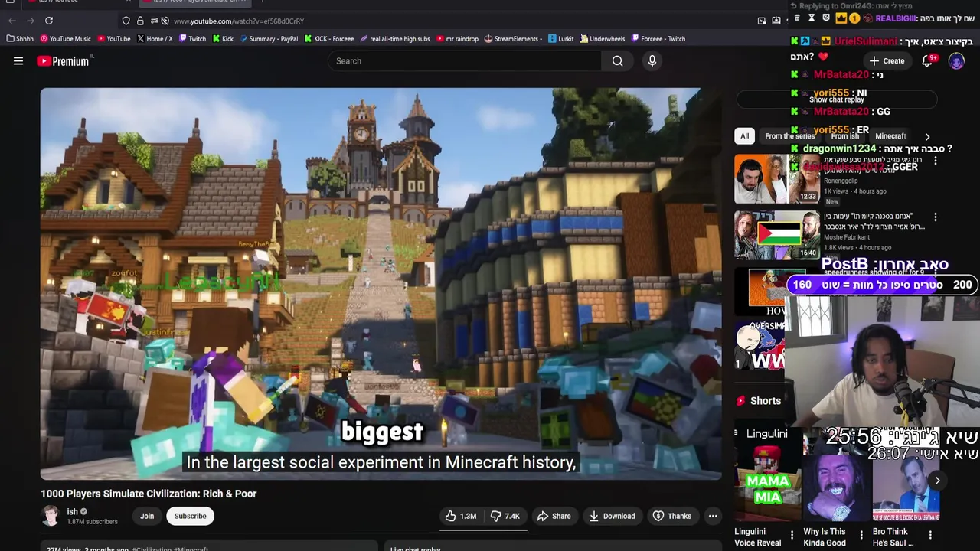The width and height of the screenshot is (980, 551).
Task: Open Lurkit bookmark
Action: (x=561, y=39)
